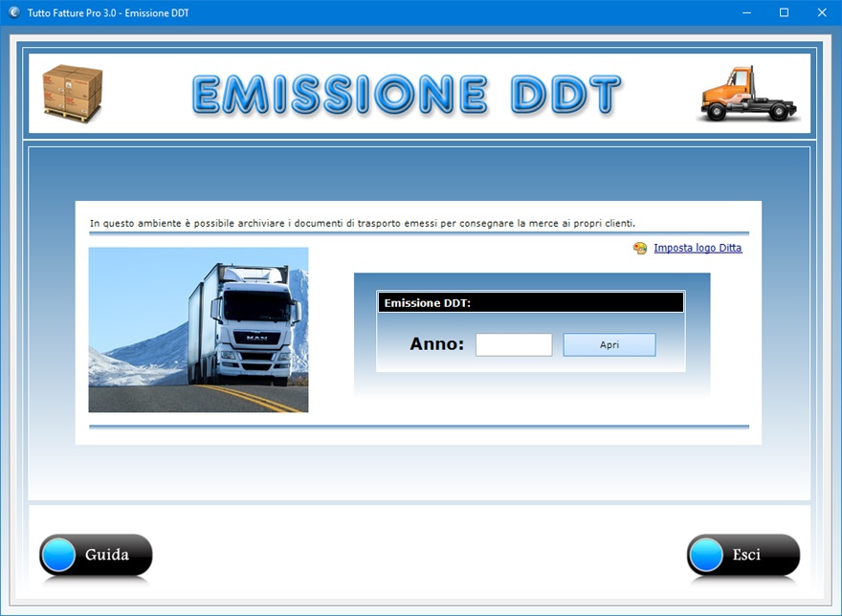Maximize the Tutto Fatture Pro window

pyautogui.click(x=784, y=12)
